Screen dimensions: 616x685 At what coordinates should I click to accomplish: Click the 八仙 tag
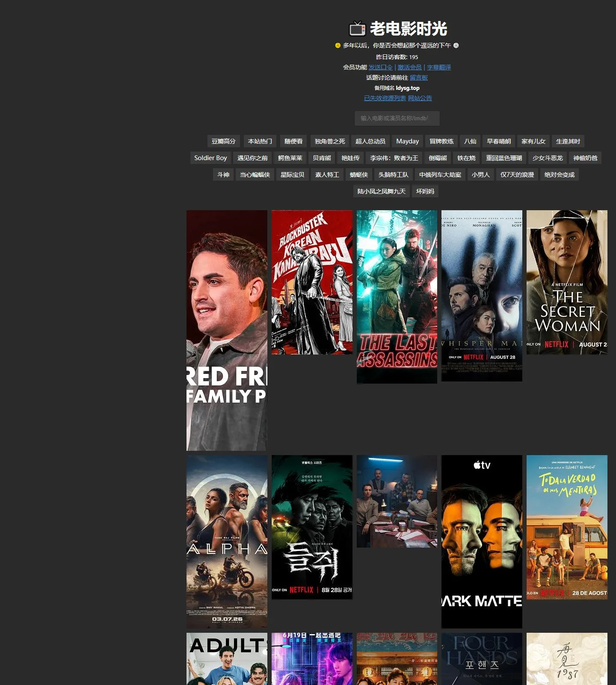coord(470,141)
